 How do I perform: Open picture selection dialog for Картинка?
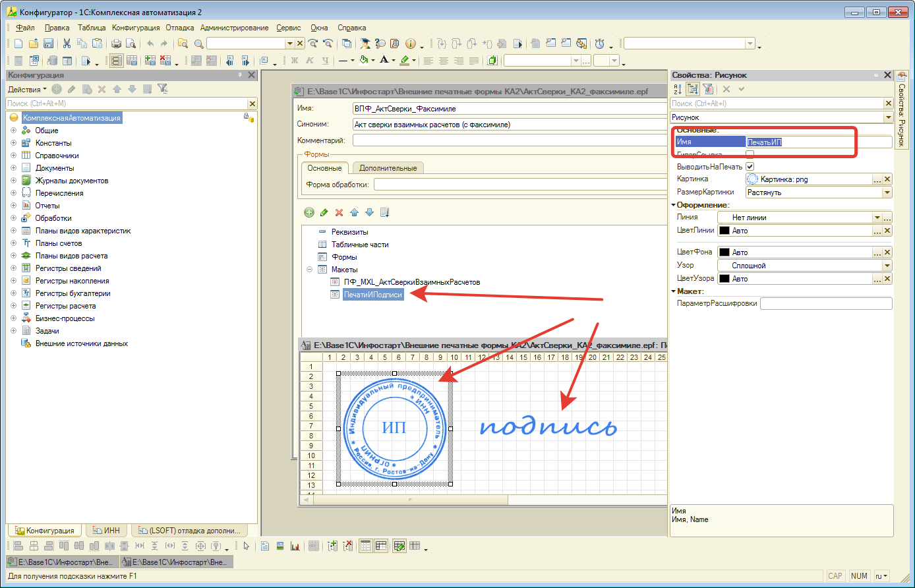[877, 179]
